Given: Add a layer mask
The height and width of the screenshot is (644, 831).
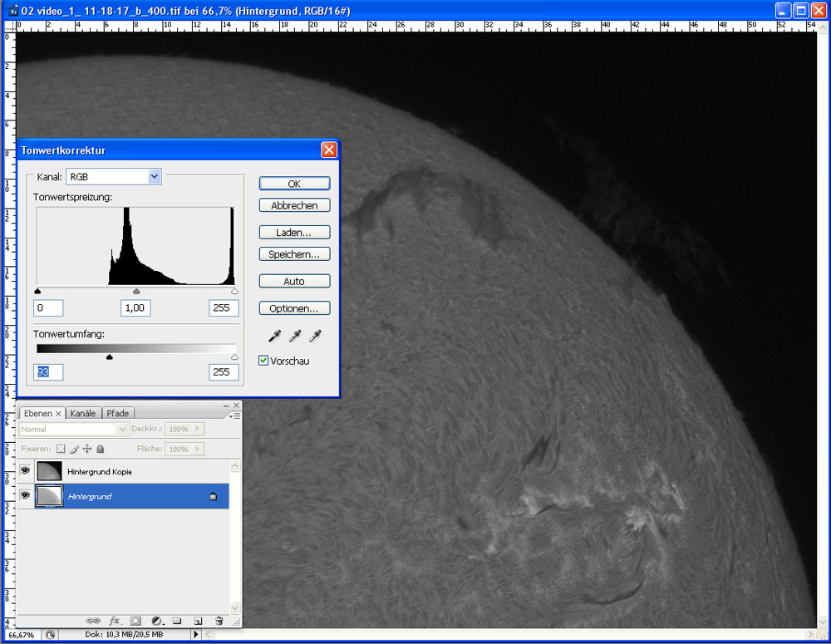Looking at the screenshot, I should point(135,620).
